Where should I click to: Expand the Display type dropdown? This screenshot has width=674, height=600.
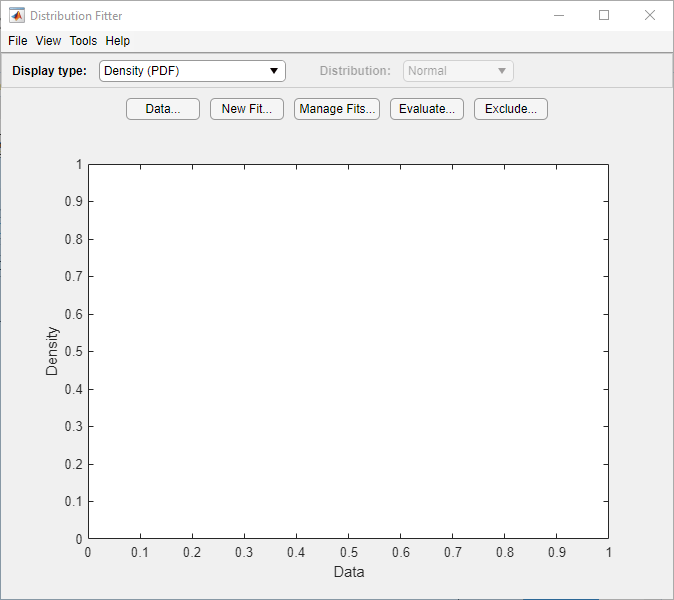(192, 71)
